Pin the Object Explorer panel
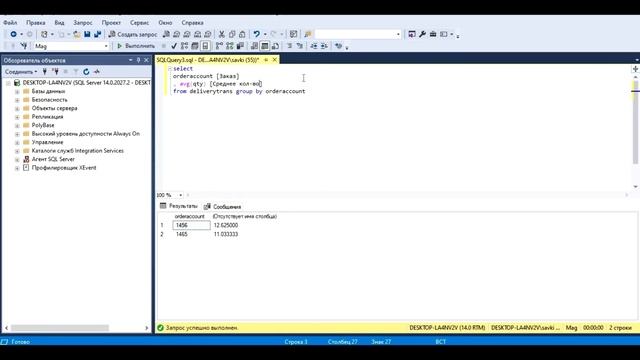The width and height of the screenshot is (640, 360). (138, 60)
